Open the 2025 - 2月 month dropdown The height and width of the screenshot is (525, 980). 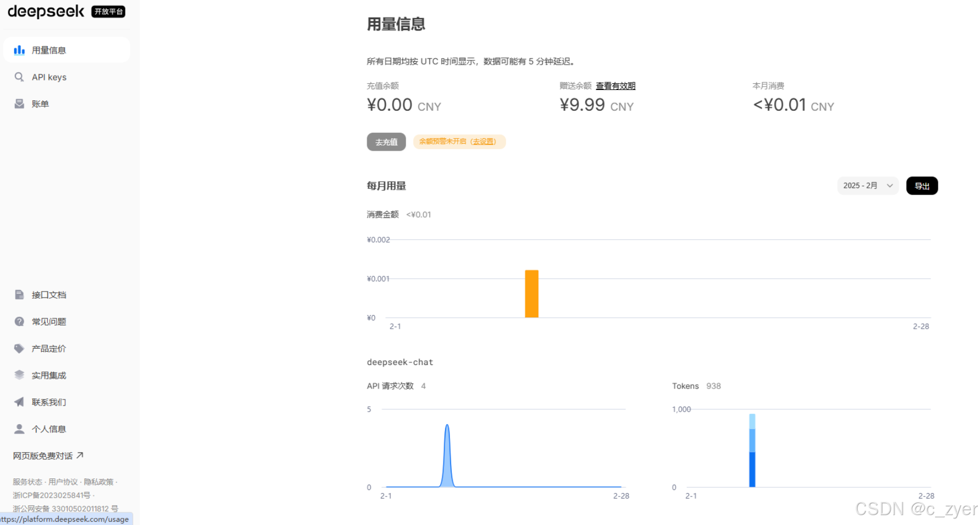coord(868,186)
